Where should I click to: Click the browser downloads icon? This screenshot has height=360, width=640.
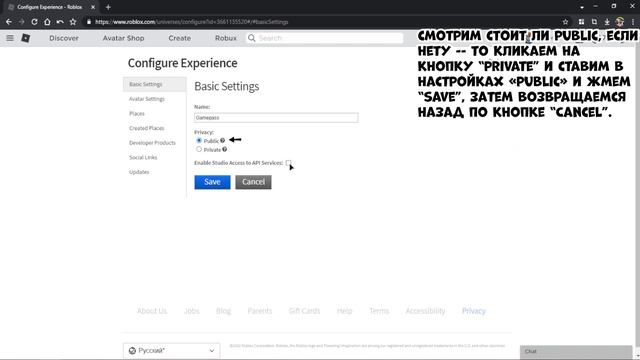coord(607,22)
